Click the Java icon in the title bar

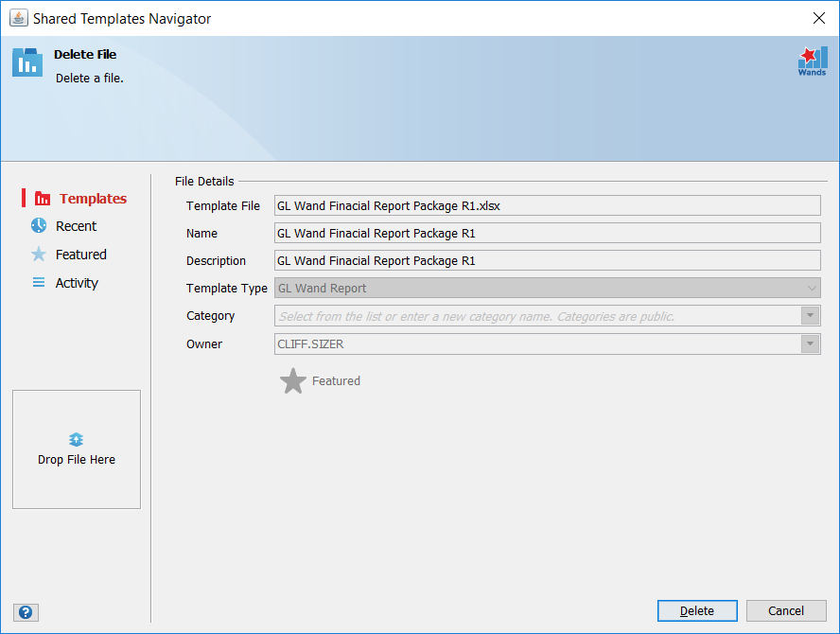(x=19, y=18)
